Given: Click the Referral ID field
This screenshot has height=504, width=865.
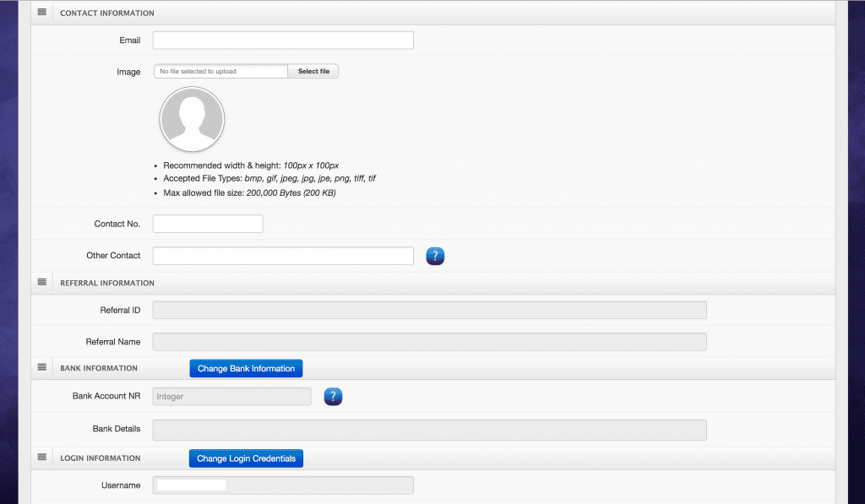Looking at the screenshot, I should tap(430, 310).
